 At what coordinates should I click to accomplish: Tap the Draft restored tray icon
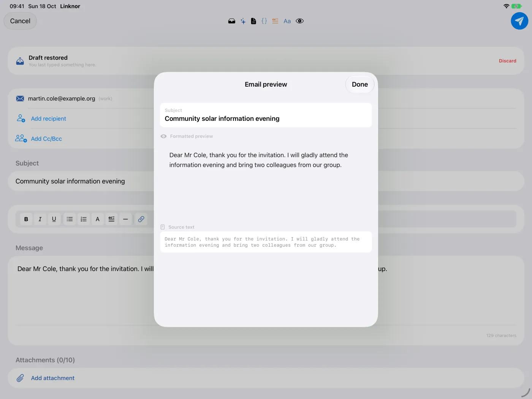pyautogui.click(x=20, y=61)
